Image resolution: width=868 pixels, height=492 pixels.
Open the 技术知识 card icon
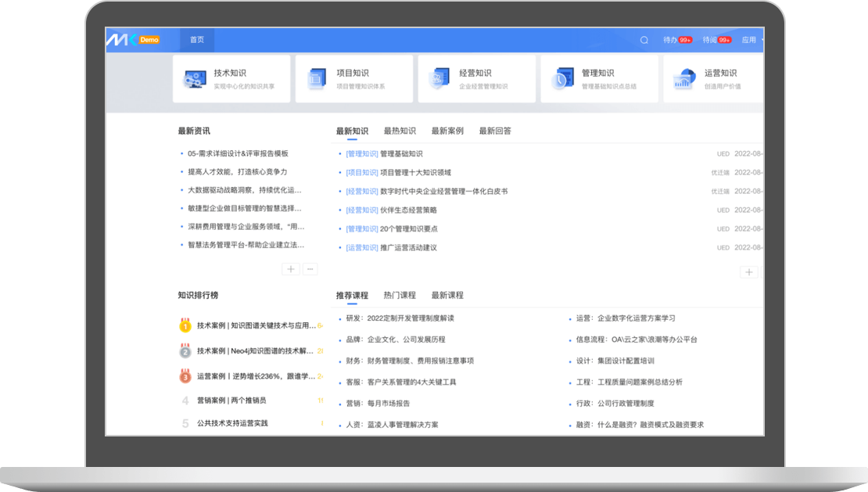[194, 79]
